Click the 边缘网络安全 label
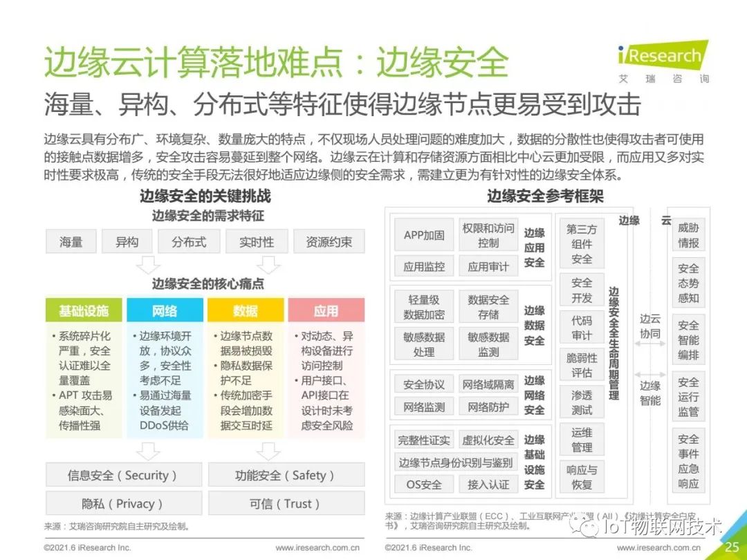This screenshot has height=560, width=747. (x=534, y=395)
